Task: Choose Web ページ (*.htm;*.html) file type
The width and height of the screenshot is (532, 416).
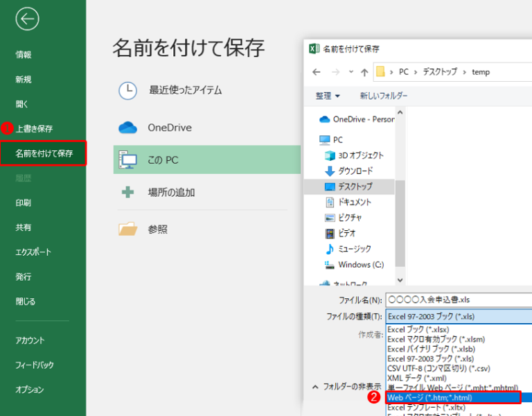Action: pos(453,398)
